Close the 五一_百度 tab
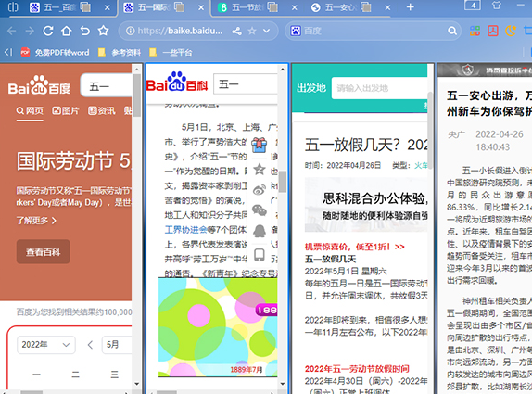532x394 pixels. (x=108, y=7)
